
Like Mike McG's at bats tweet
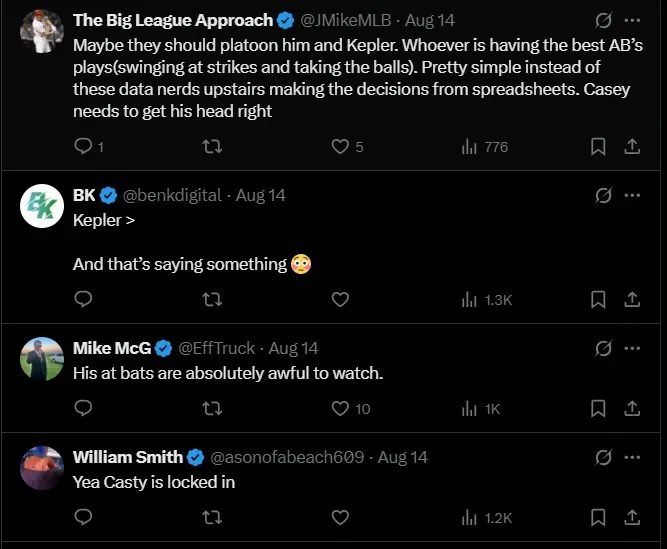tap(340, 408)
